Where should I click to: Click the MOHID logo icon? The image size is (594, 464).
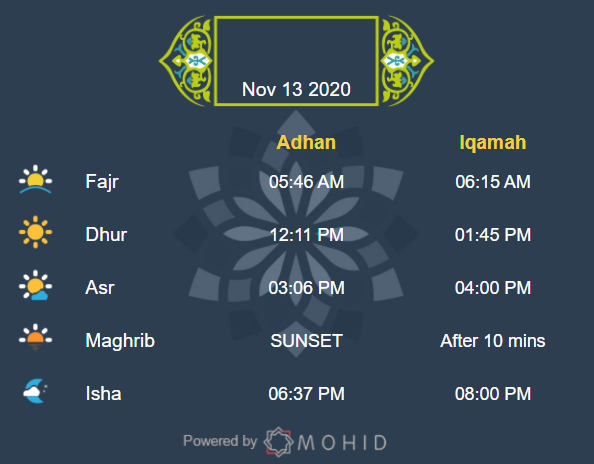coord(278,442)
